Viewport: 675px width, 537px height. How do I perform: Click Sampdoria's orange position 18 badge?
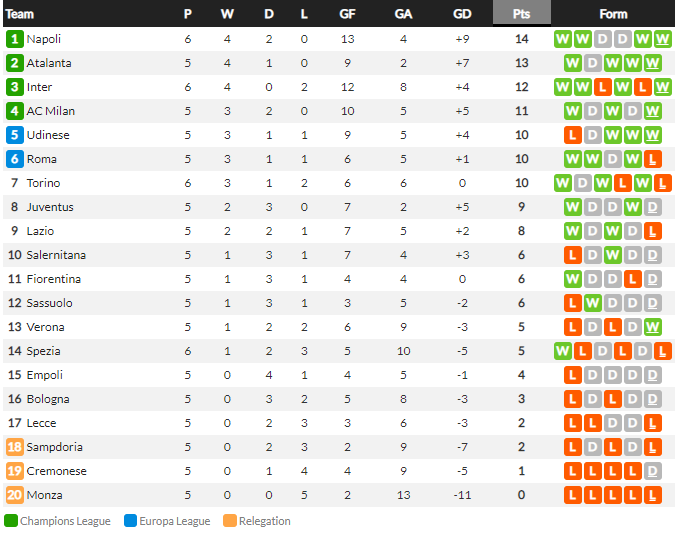coord(14,447)
